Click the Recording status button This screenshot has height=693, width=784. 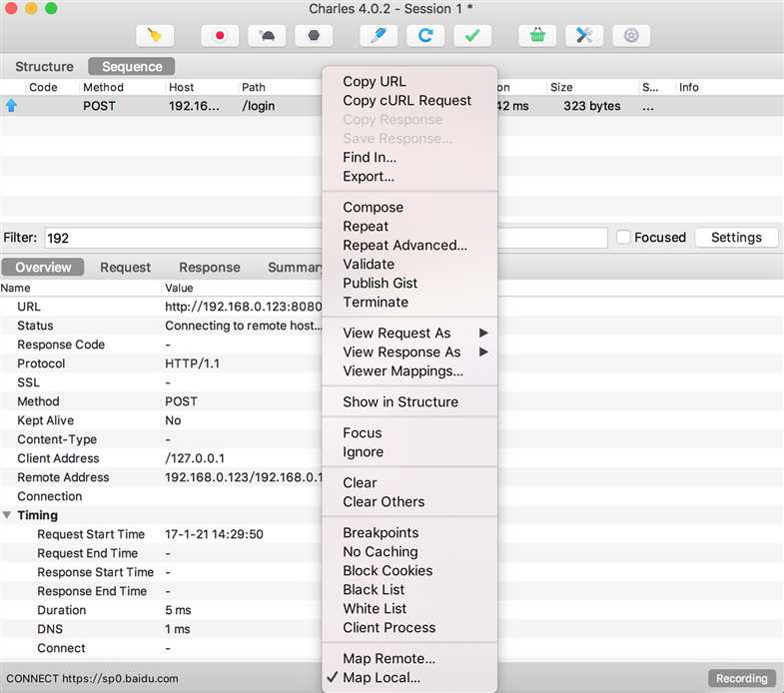tap(741, 678)
